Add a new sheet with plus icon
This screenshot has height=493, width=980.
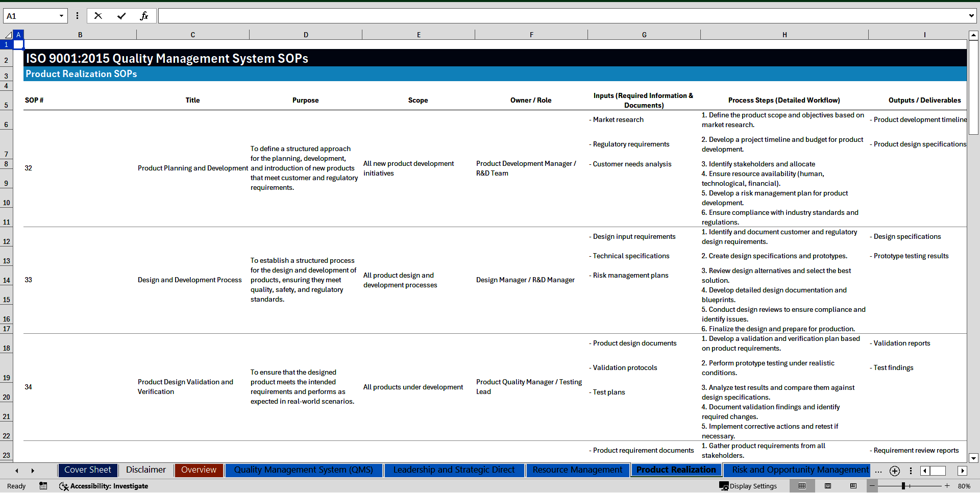click(x=895, y=471)
